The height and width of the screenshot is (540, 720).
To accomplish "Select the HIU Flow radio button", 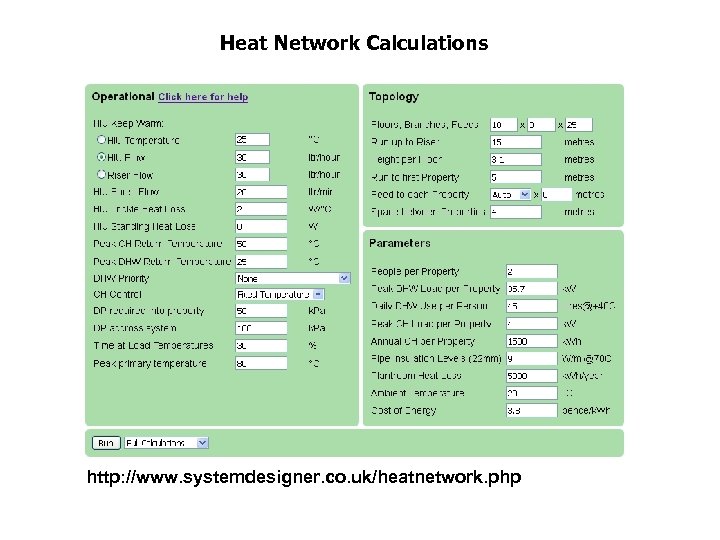I will pyautogui.click(x=101, y=157).
